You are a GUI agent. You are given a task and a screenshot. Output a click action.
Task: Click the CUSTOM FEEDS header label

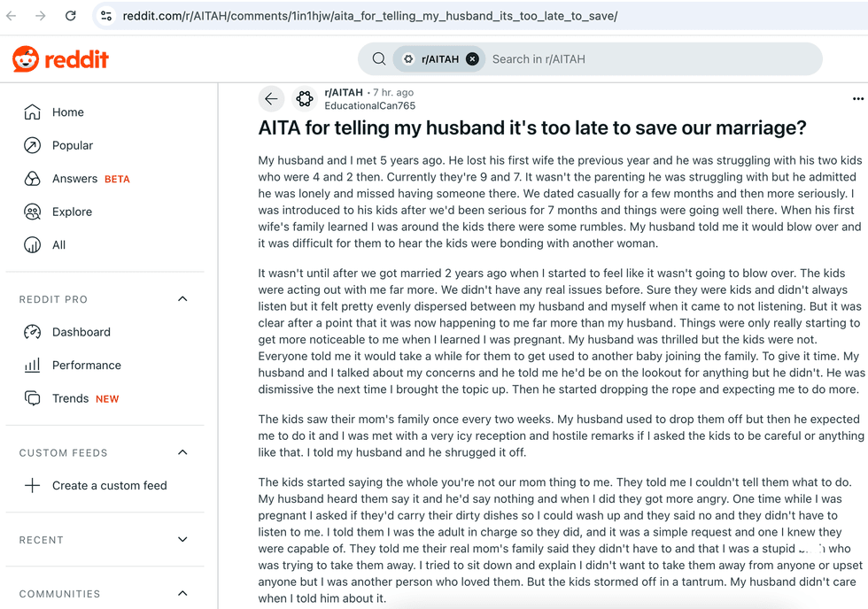coord(63,452)
